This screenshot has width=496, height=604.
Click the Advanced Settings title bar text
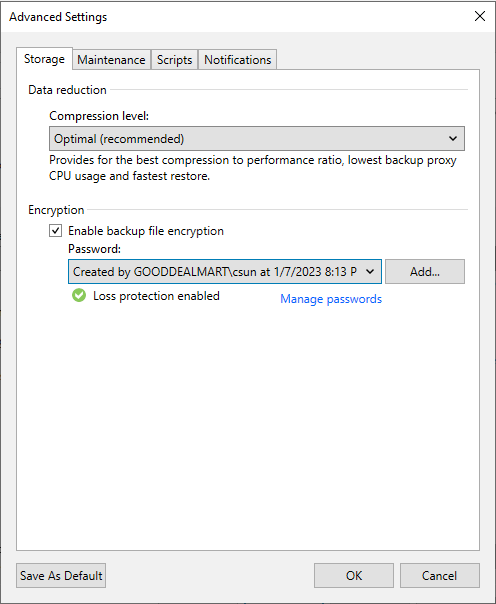(x=58, y=17)
